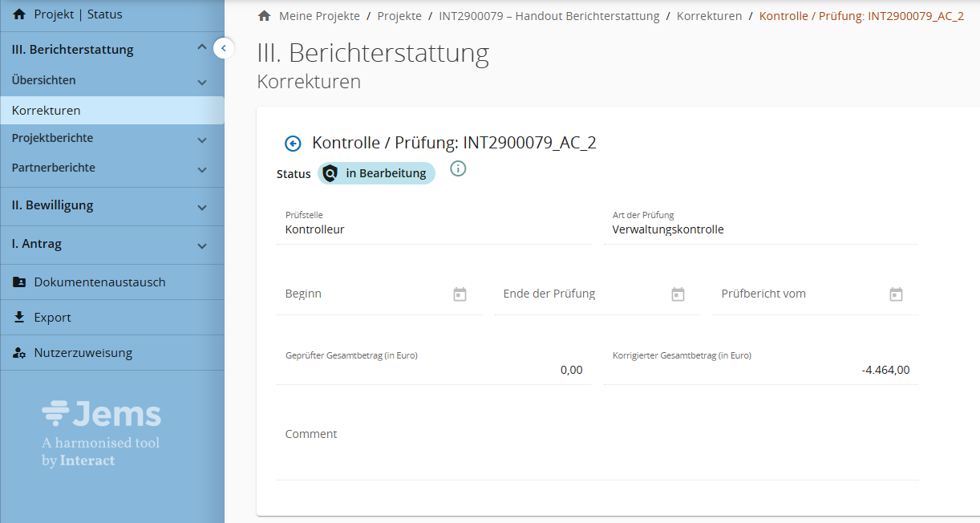Screen dimensions: 980x523
Task: Go to Nutzerzuweisung in the sidebar
Action: pos(83,353)
